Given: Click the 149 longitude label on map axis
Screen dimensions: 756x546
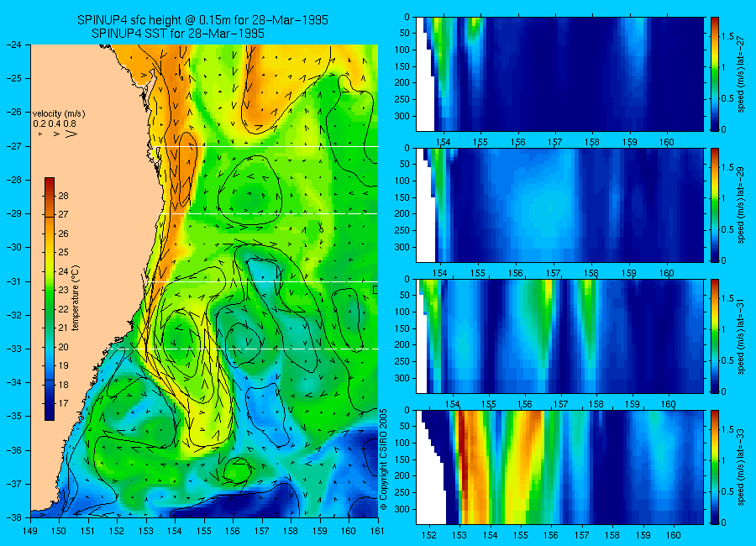Looking at the screenshot, I should pos(30,531).
